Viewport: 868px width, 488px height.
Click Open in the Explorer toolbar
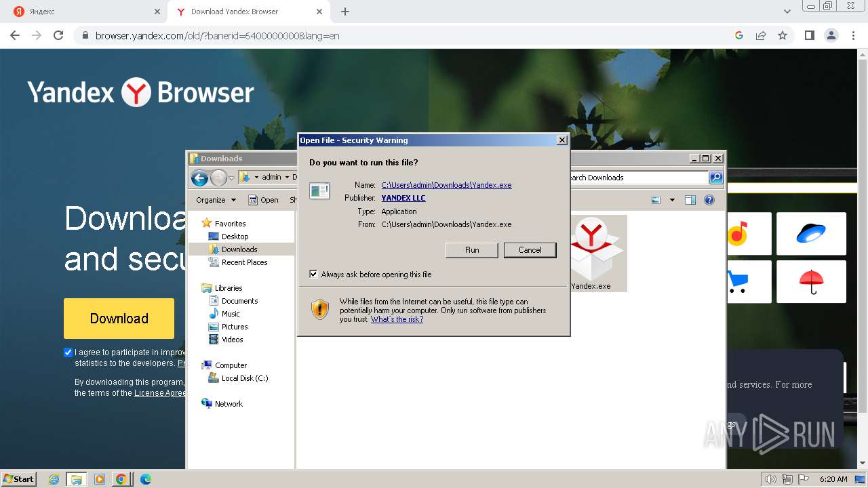click(x=263, y=200)
